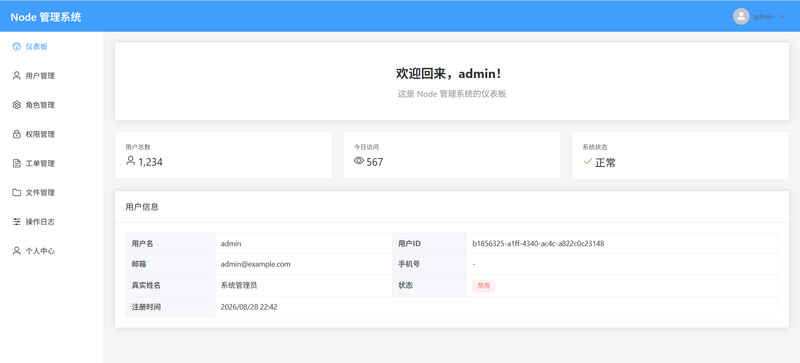Viewport: 800px width, 363px height.
Task: Click the 注册时间 label cell
Action: click(170, 307)
